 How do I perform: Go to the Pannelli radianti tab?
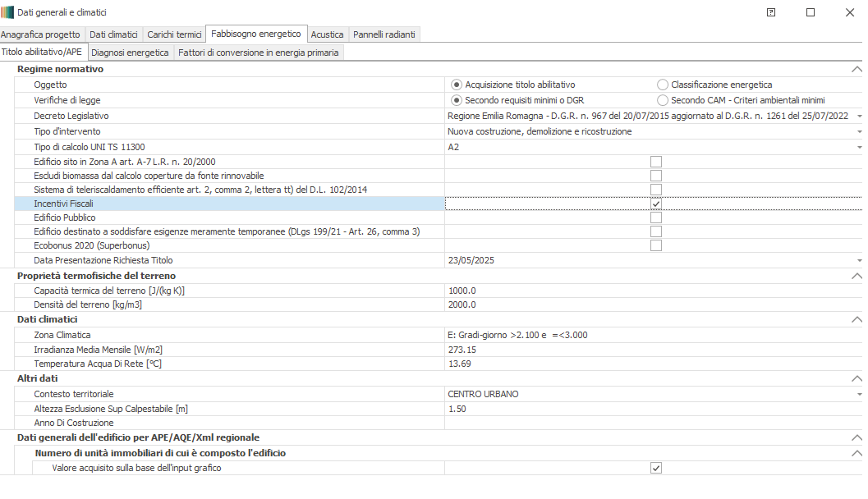click(384, 34)
